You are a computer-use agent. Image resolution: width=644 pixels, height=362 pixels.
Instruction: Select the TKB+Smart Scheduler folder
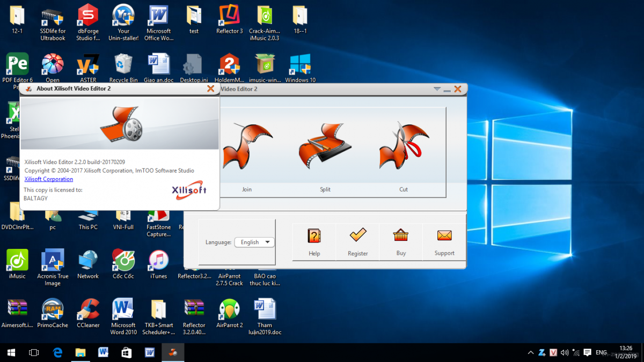(159, 316)
